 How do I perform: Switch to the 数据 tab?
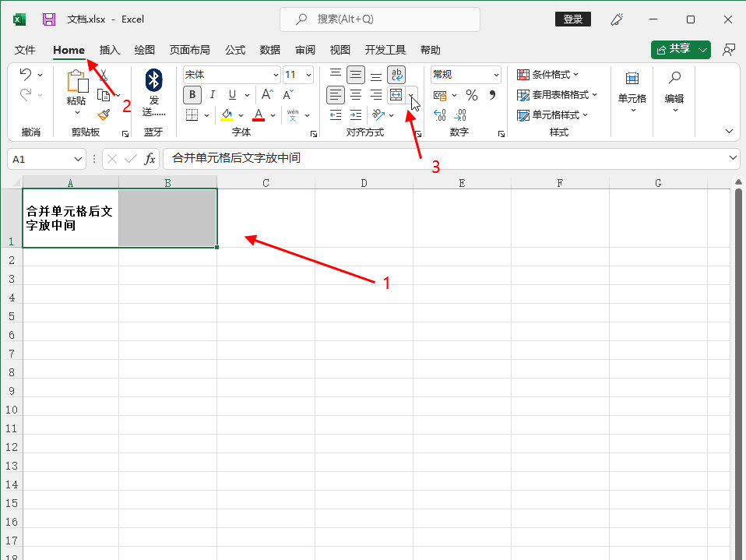coord(270,50)
